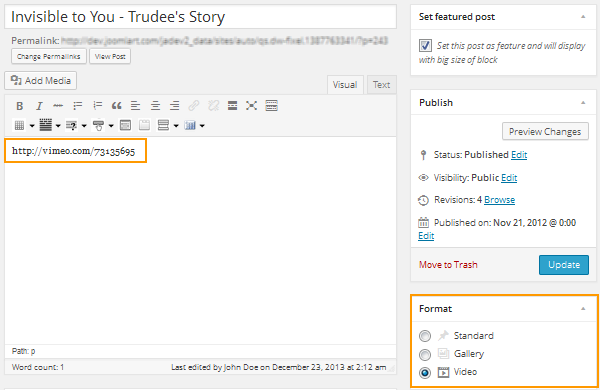Image resolution: width=600 pixels, height=390 pixels.
Task: Click the vimeo URL in the editor
Action: click(73, 151)
